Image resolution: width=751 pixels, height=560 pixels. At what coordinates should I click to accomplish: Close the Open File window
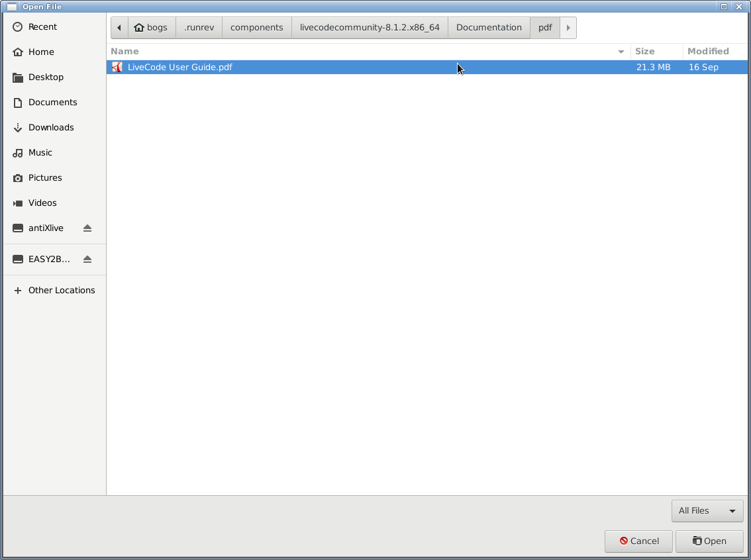click(x=739, y=7)
